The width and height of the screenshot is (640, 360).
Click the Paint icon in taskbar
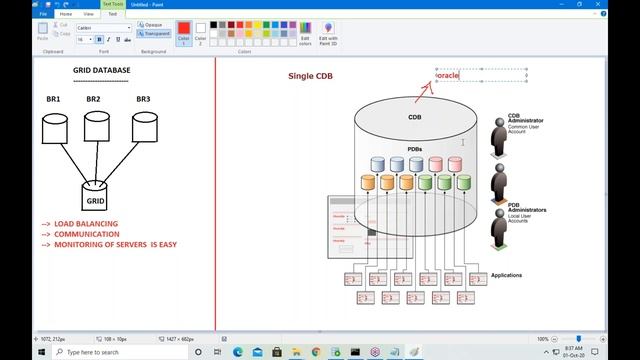[x=414, y=352]
